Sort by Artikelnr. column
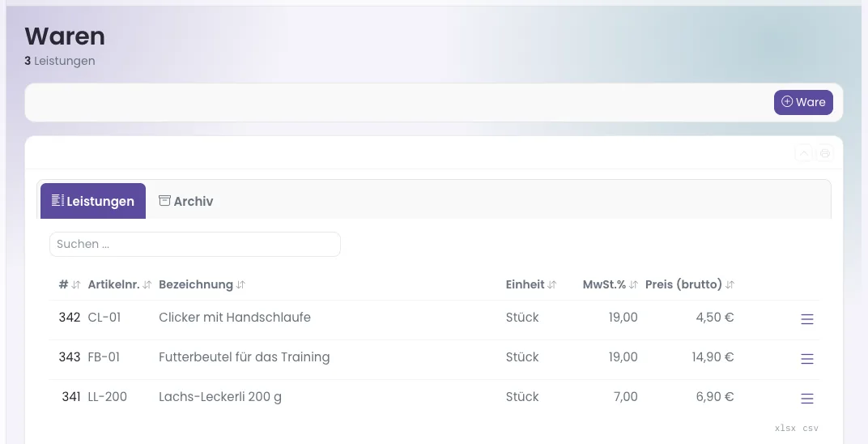 coord(120,284)
